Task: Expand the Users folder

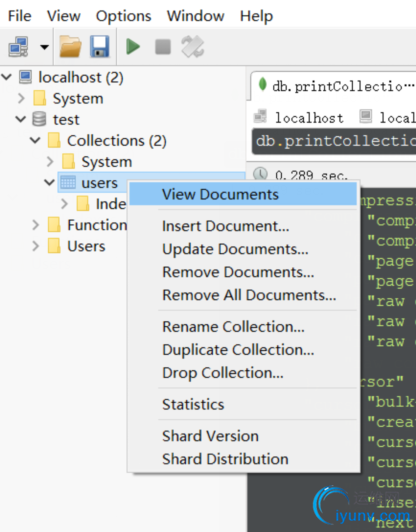Action: point(36,246)
